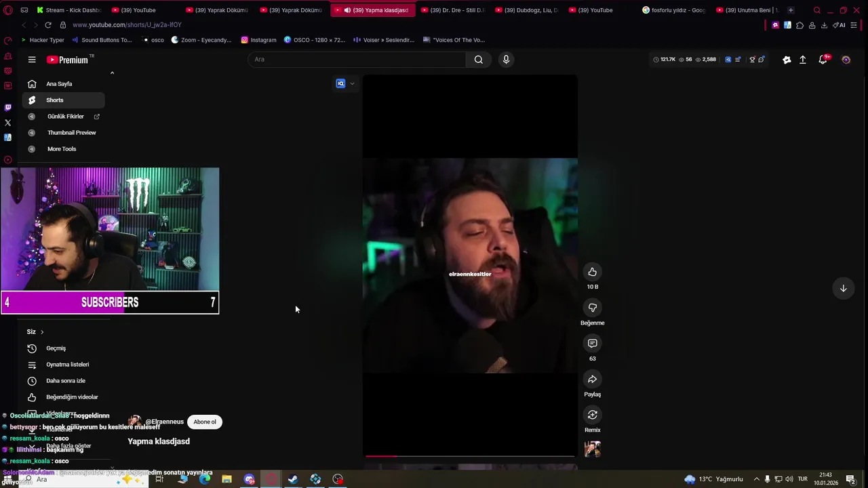
Task: Open Microsoft Edge from the taskbar
Action: click(x=205, y=479)
